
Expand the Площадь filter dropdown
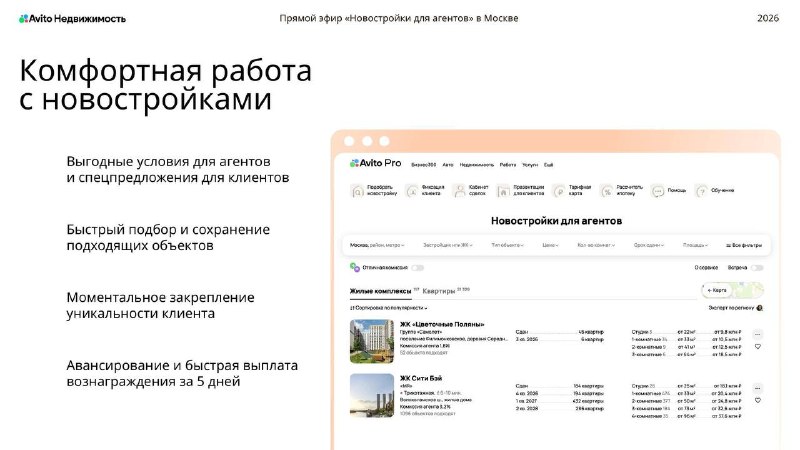[695, 245]
